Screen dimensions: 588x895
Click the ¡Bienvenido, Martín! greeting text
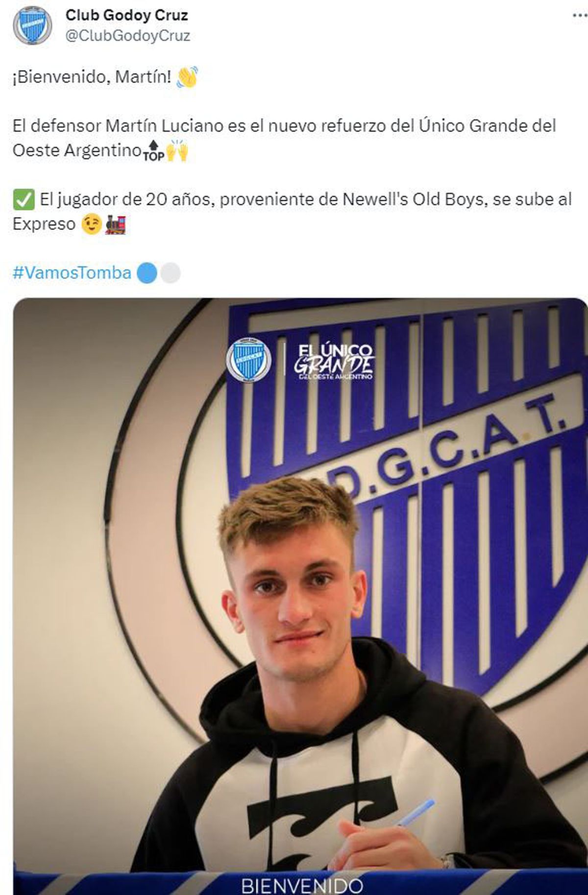point(92,77)
